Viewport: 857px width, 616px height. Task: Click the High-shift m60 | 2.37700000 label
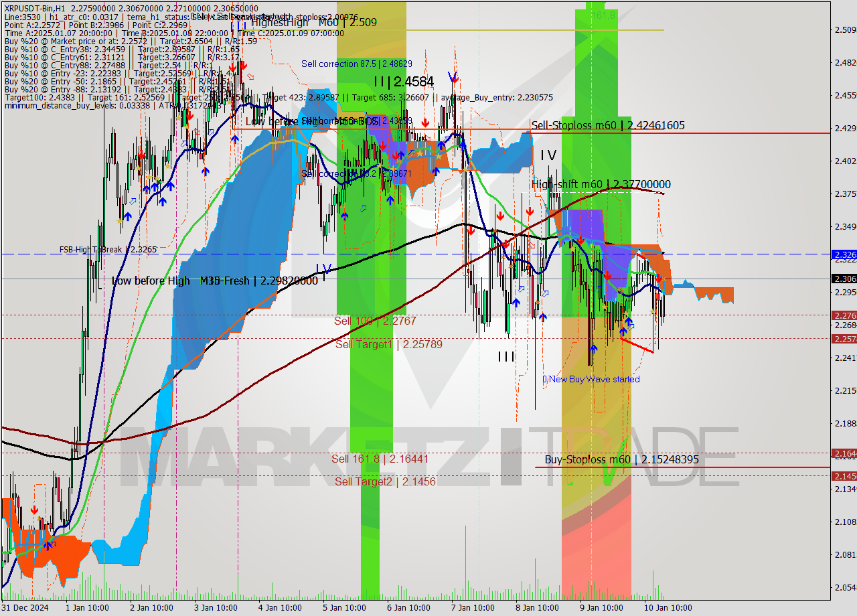click(601, 184)
